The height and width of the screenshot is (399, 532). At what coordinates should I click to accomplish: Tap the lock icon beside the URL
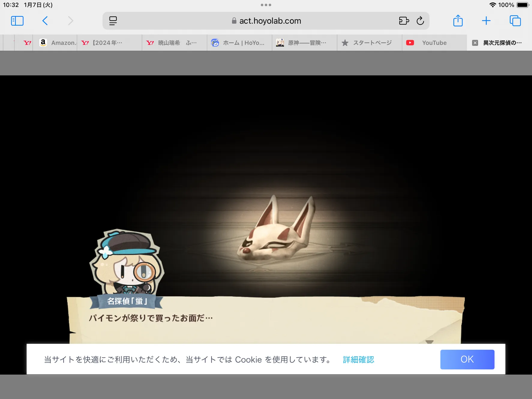tap(234, 21)
